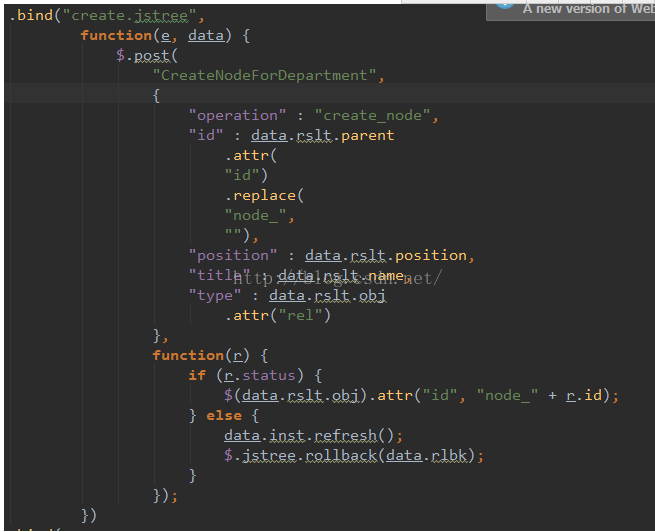This screenshot has width=655, height=532.
Task: Place cursor on the "CreateNodeForDepartment" string
Action: (268, 75)
